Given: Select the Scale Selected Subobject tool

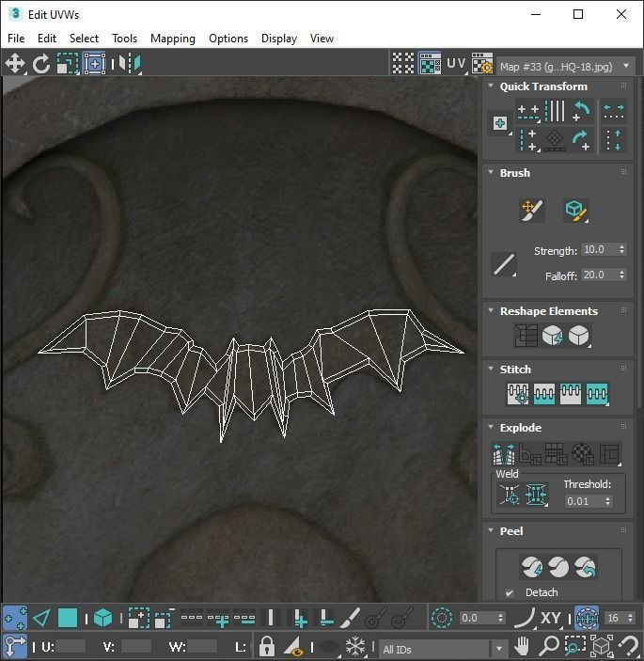Looking at the screenshot, I should click(68, 64).
